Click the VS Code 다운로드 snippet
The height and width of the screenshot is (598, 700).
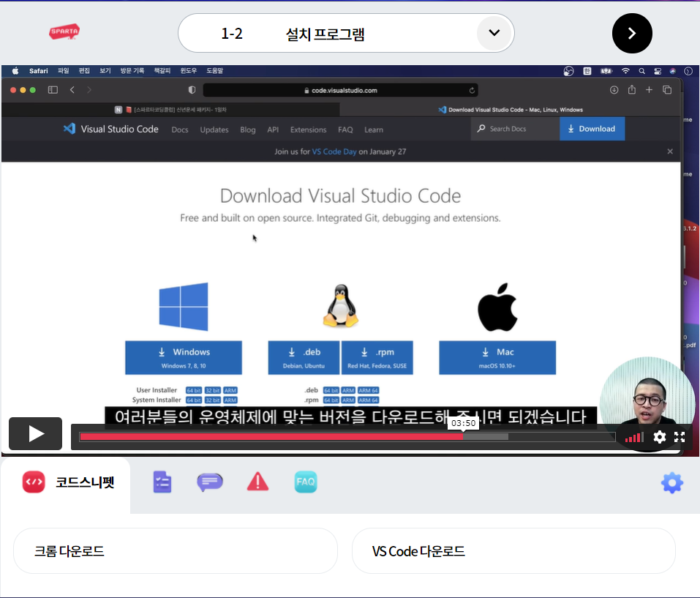pyautogui.click(x=513, y=550)
